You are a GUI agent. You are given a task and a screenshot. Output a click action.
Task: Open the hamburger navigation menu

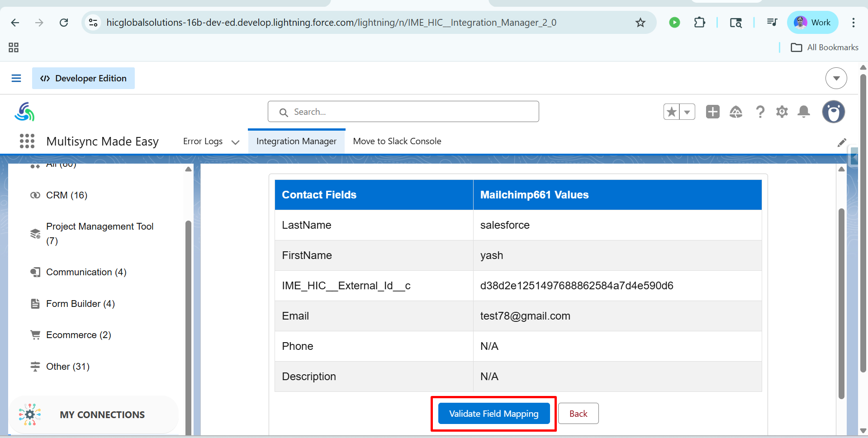coord(16,78)
